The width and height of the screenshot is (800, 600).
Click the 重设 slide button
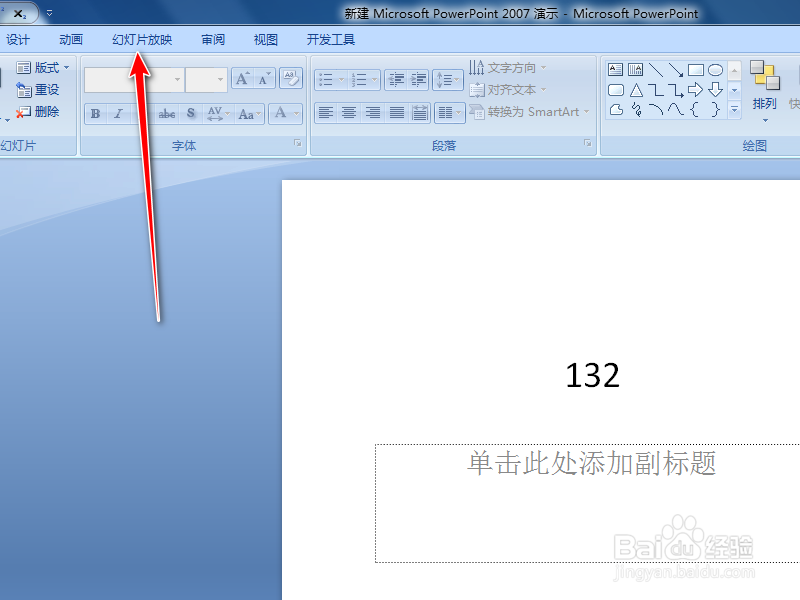pos(38,90)
